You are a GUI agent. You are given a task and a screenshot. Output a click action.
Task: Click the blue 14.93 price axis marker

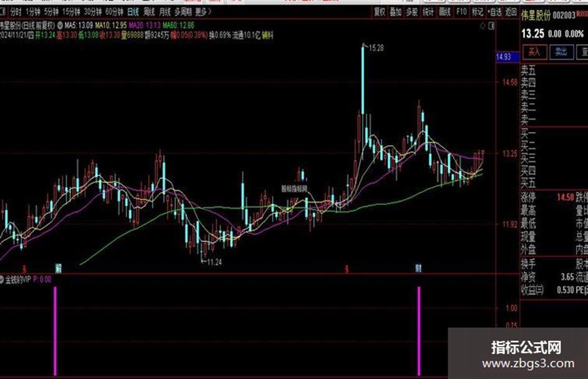point(507,57)
